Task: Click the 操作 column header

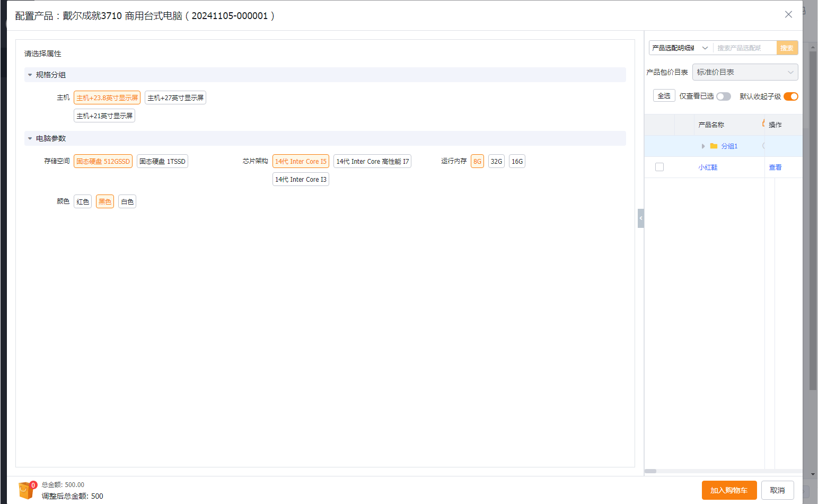Action: point(775,125)
